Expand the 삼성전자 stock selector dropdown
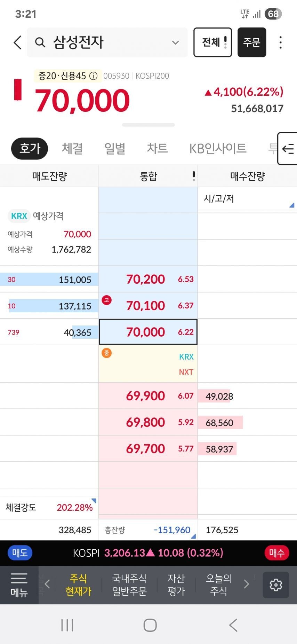The image size is (297, 644). (x=175, y=43)
